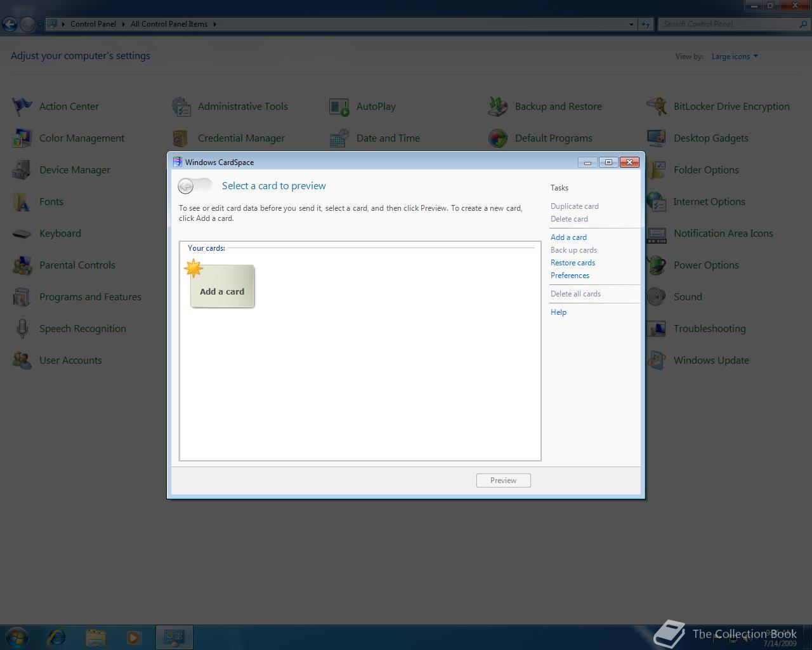Click Restore cards link
The width and height of the screenshot is (812, 650).
point(573,263)
